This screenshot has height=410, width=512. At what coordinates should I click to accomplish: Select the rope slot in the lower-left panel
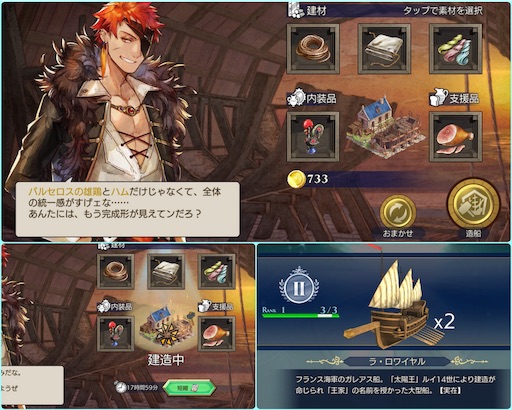tap(116, 271)
